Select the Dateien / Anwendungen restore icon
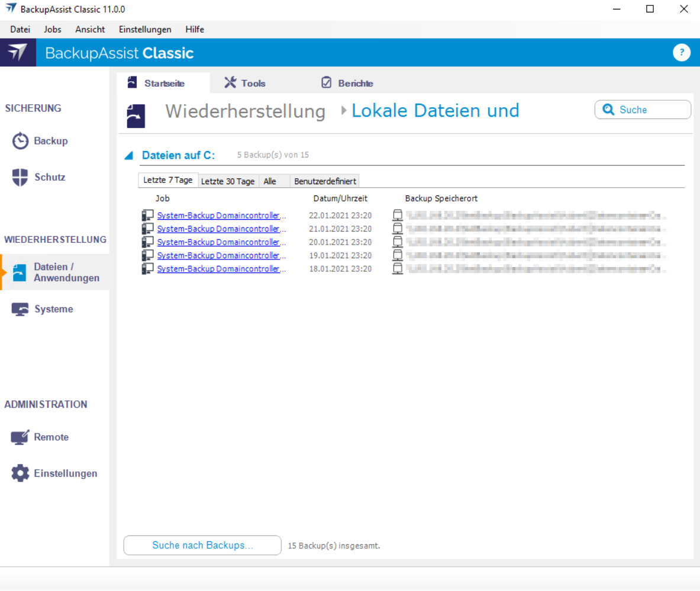This screenshot has width=700, height=591. [x=20, y=272]
